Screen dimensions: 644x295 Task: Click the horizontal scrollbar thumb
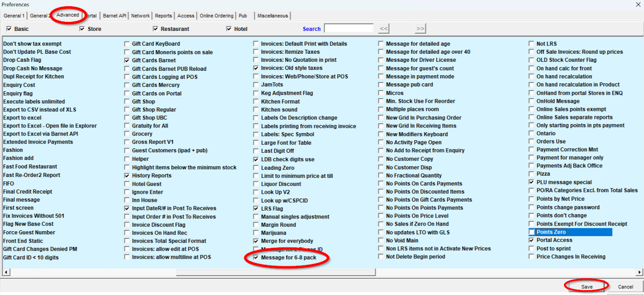pos(276,272)
